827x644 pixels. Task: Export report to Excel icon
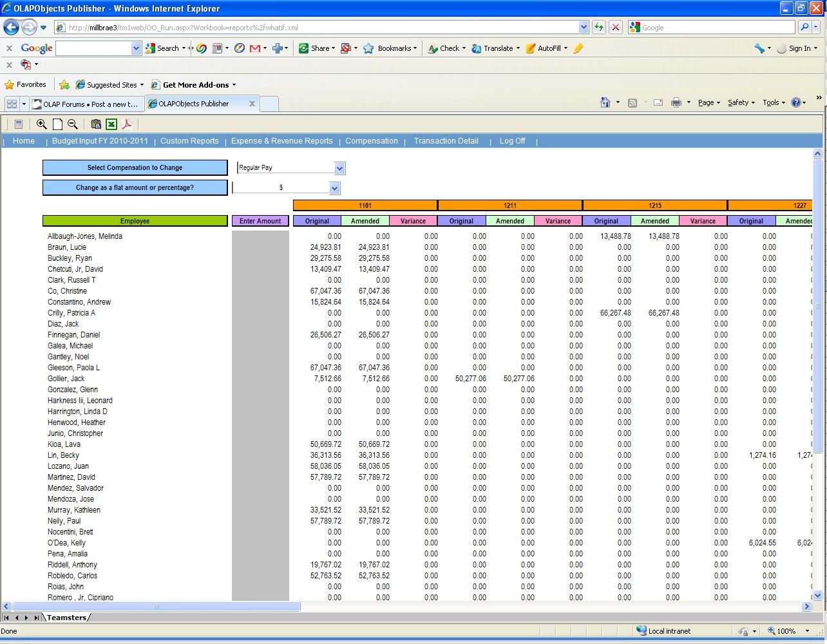tap(111, 124)
